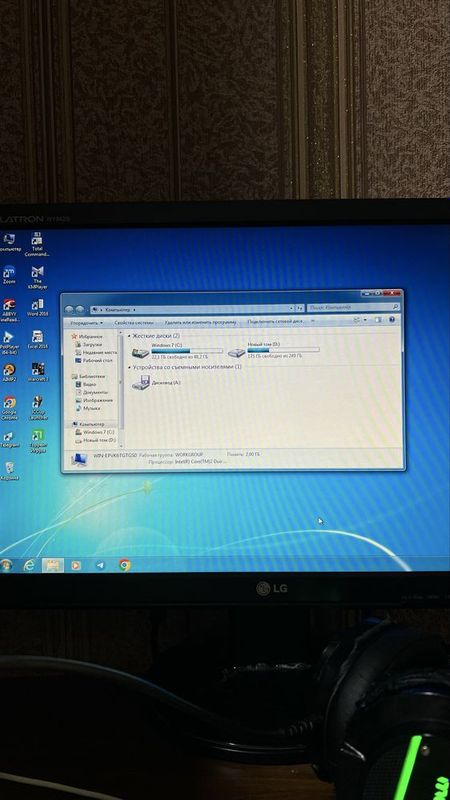Click Удалить или изменить программу
This screenshot has height=800, width=450.
coord(200,322)
